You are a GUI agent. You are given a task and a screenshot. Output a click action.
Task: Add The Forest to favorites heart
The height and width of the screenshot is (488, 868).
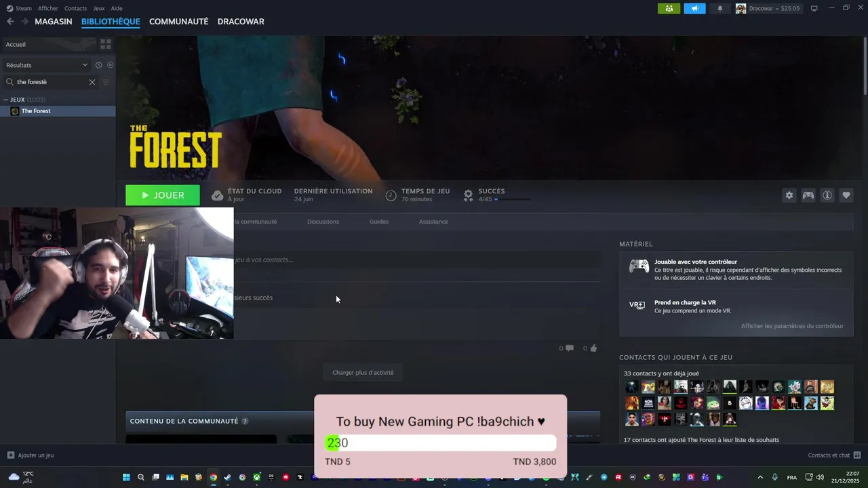[846, 195]
